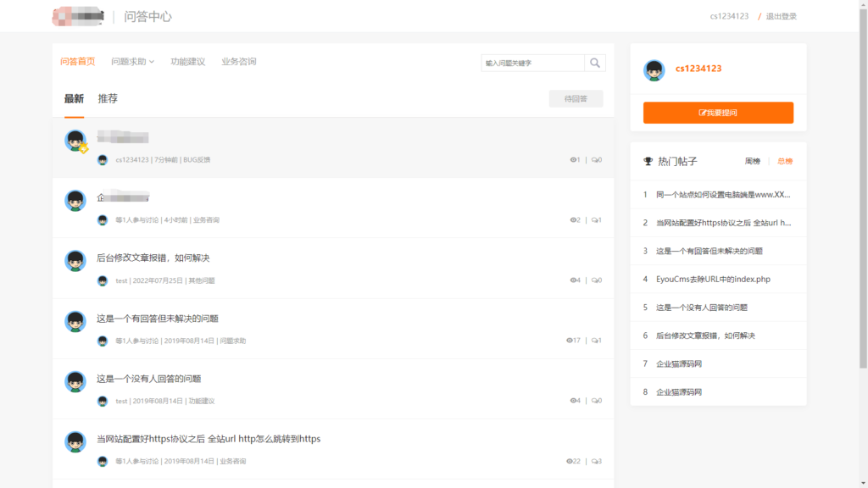This screenshot has width=868, height=488.
Task: Expand the 问题求助 dropdown menu
Action: pos(129,61)
